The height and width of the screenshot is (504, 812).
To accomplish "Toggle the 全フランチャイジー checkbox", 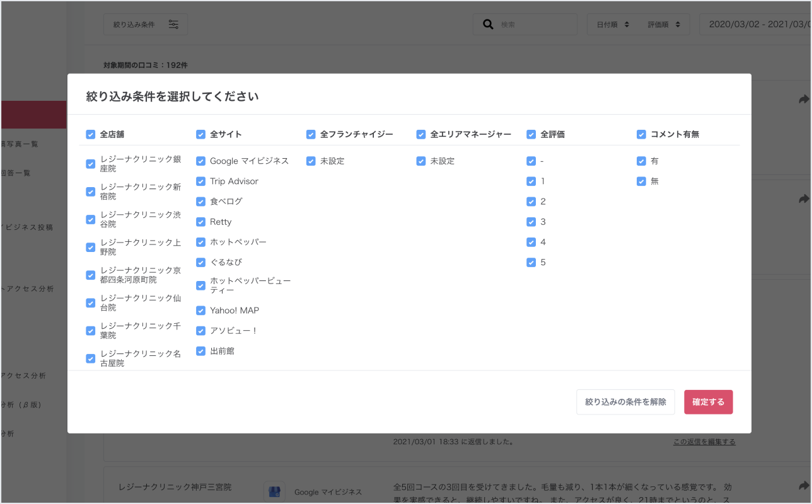I will (x=311, y=134).
